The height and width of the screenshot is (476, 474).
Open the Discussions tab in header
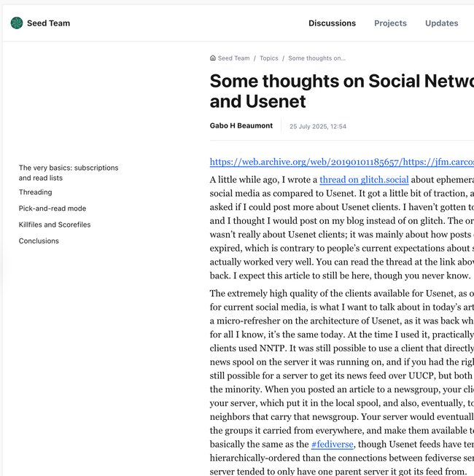(332, 23)
